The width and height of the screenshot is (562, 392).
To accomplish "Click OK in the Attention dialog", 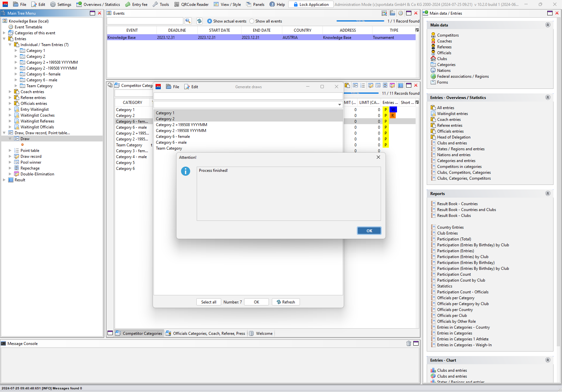I will [369, 231].
